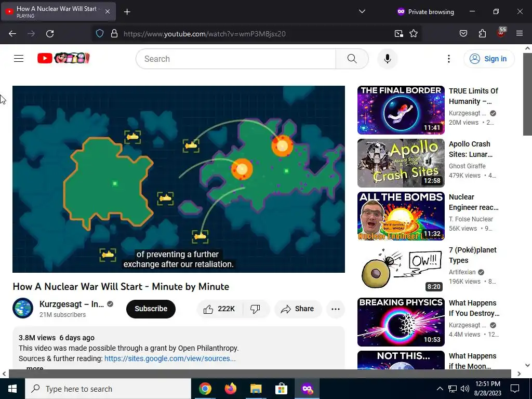Open tracking protection shield icon
Image resolution: width=532 pixels, height=399 pixels.
click(99, 34)
